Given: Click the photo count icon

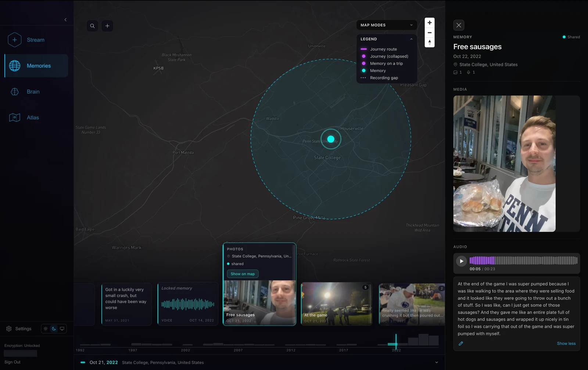Looking at the screenshot, I should click(456, 72).
